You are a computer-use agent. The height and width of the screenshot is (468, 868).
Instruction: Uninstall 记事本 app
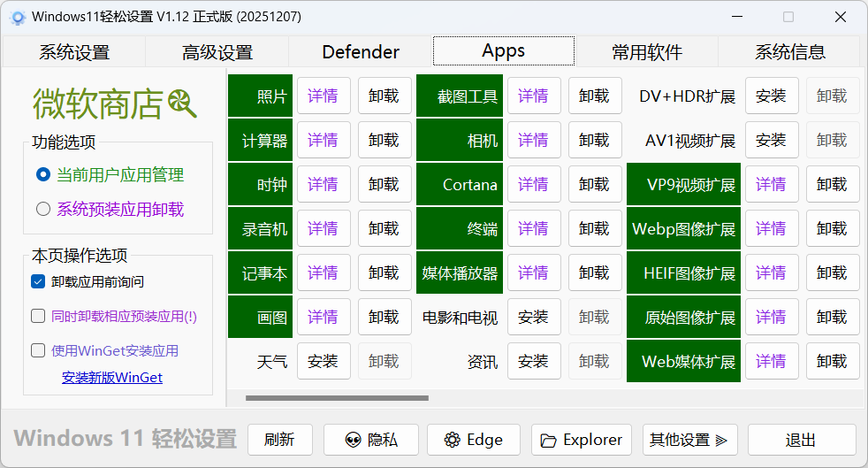[385, 273]
